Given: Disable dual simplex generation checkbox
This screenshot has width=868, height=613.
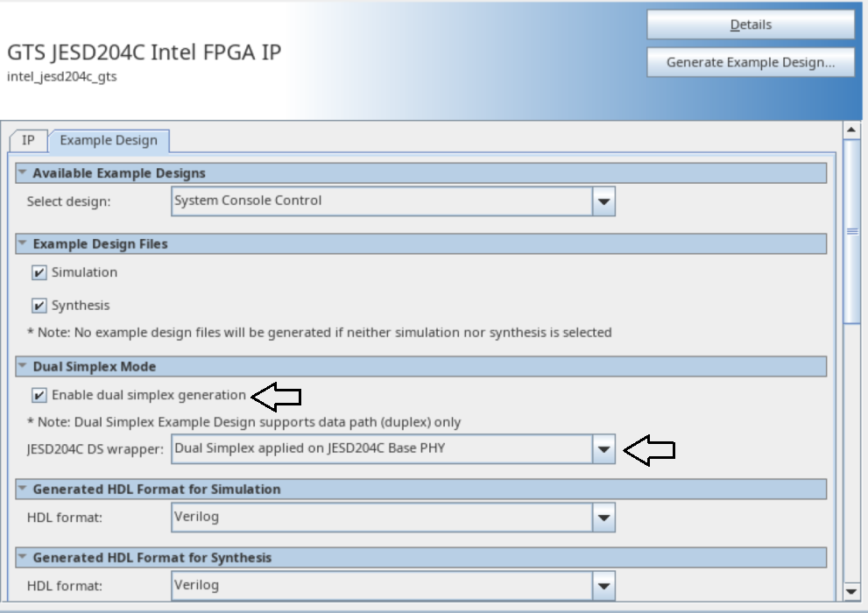Looking at the screenshot, I should tap(39, 395).
